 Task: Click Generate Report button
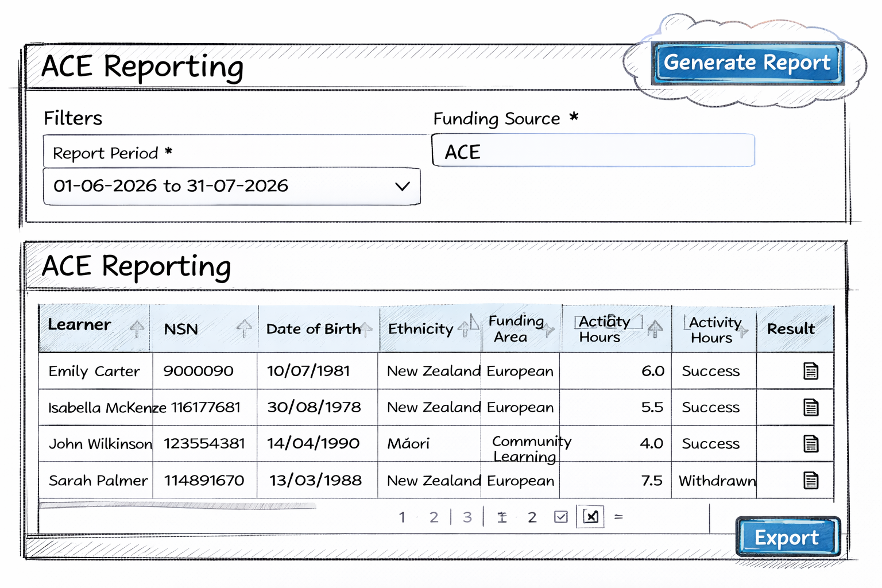coord(748,63)
